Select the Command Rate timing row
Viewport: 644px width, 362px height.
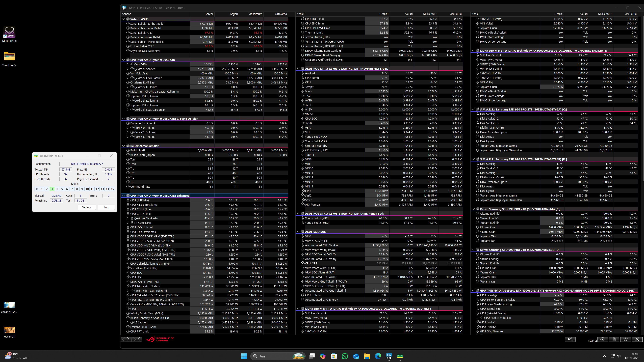pyautogui.click(x=204, y=187)
